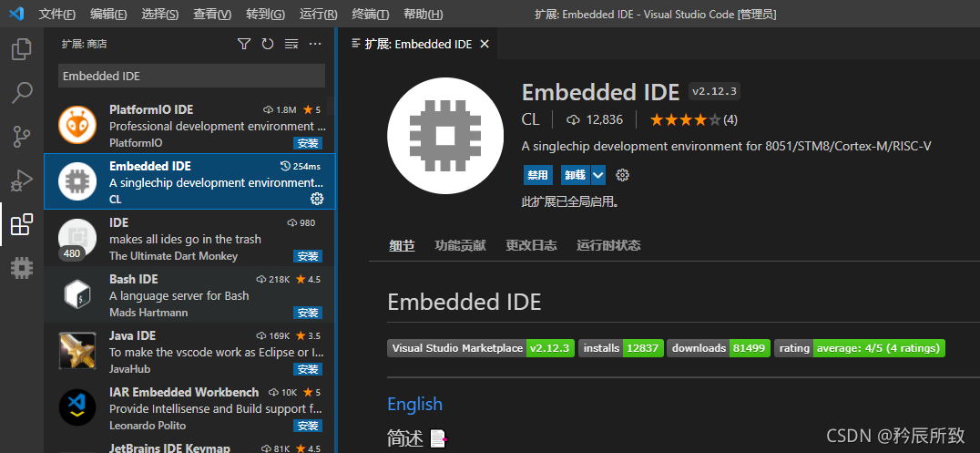Click the Visual Studio Marketplace v2.12.3 badge
This screenshot has height=453, width=980.
pyautogui.click(x=481, y=348)
